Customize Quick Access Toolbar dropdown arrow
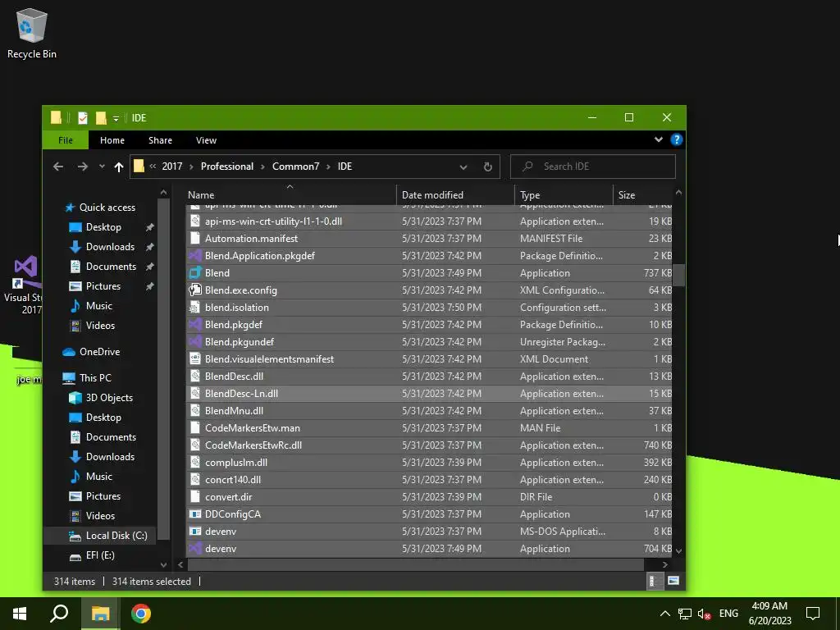840x630 pixels. point(116,118)
